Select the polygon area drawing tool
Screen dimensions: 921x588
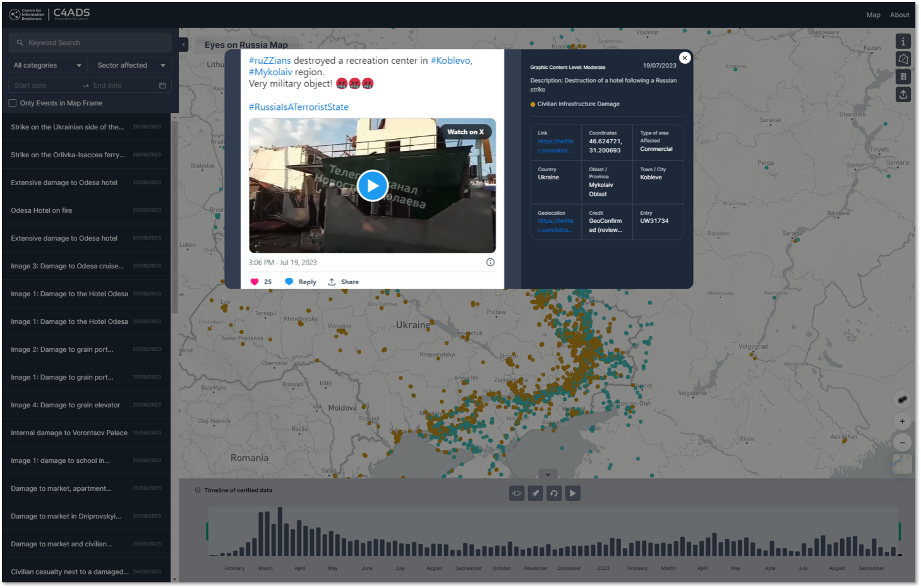click(903, 59)
